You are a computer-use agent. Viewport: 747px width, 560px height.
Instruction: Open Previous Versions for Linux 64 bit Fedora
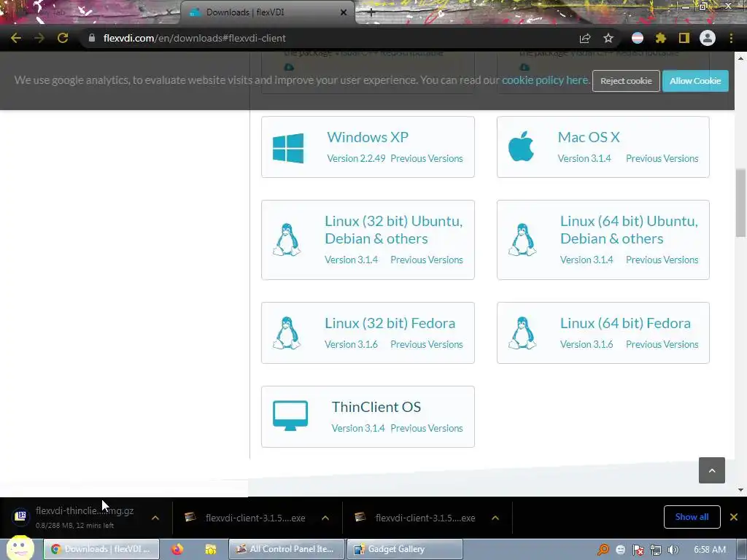[x=662, y=344]
